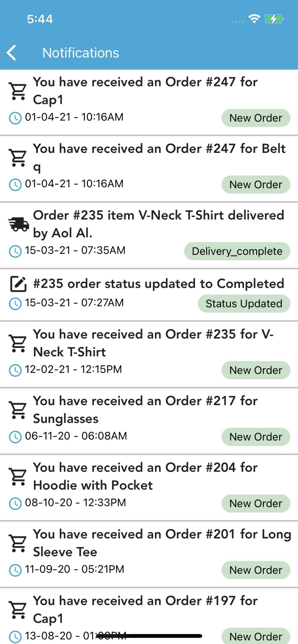Viewport: 298px width, 644px height.
Task: Open the Order #204 Hoodie with Pocket notification
Action: click(x=145, y=477)
